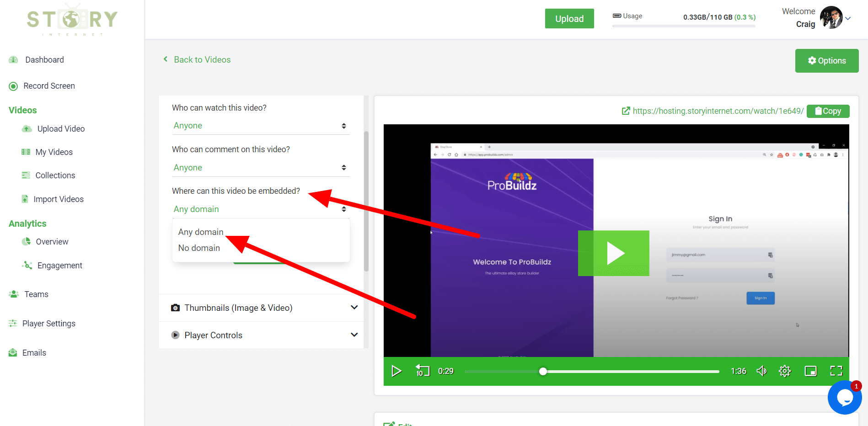Click the green Upload button
The image size is (868, 426).
pyautogui.click(x=569, y=19)
